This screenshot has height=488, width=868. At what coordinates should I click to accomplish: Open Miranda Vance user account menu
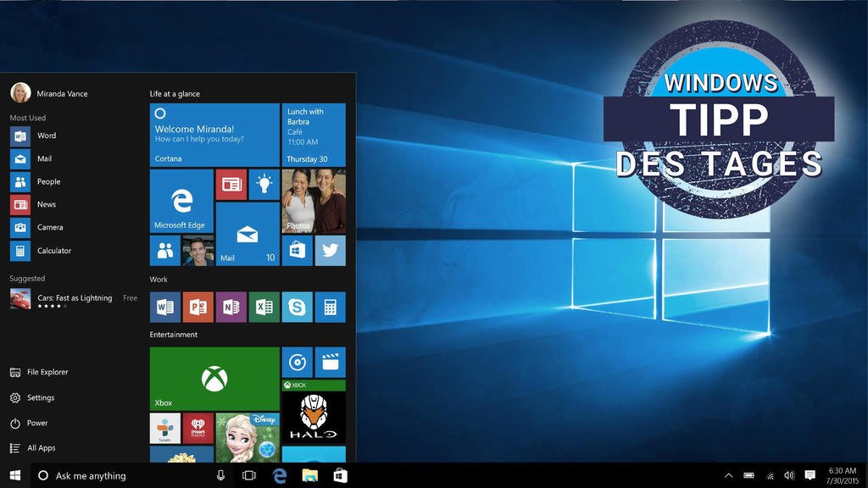click(x=49, y=93)
